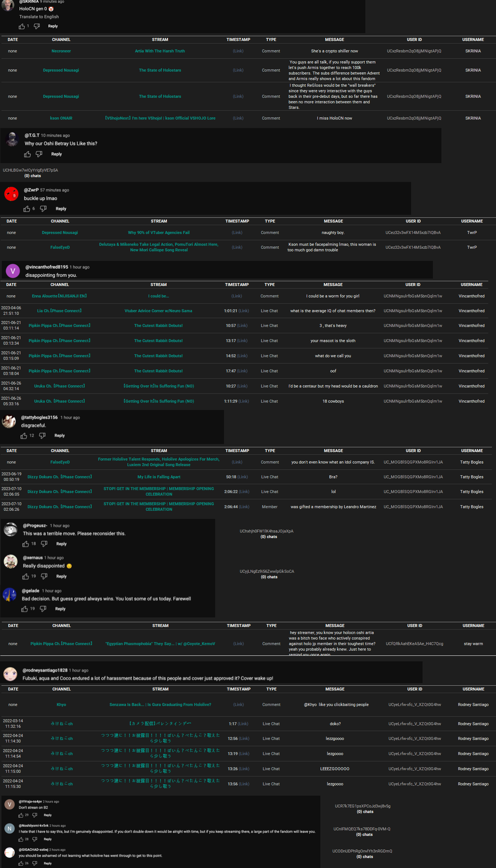Dislike @VVraja-ns4pv's 'Don't strean on B2' comment
The image size is (496, 868).
pyautogui.click(x=35, y=815)
